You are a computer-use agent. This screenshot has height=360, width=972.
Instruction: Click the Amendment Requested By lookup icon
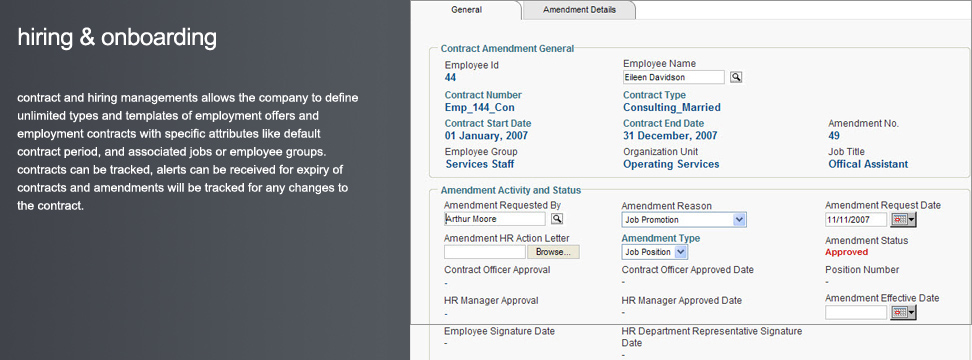tap(557, 219)
